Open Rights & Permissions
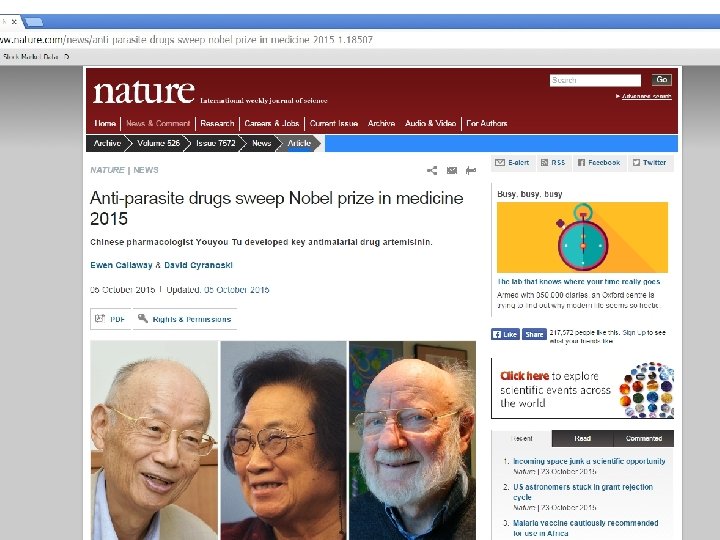720x540 pixels. [185, 319]
